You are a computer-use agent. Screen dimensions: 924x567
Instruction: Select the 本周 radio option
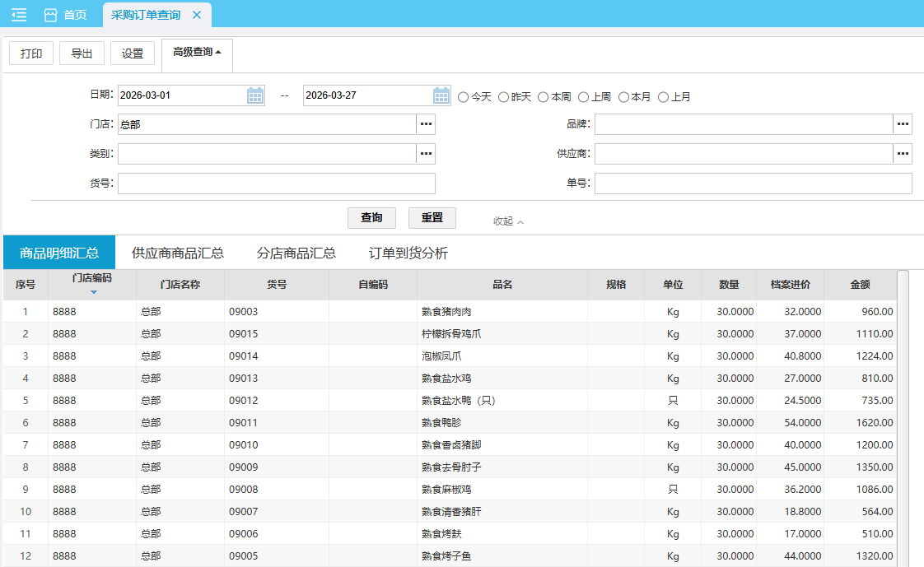coord(544,97)
